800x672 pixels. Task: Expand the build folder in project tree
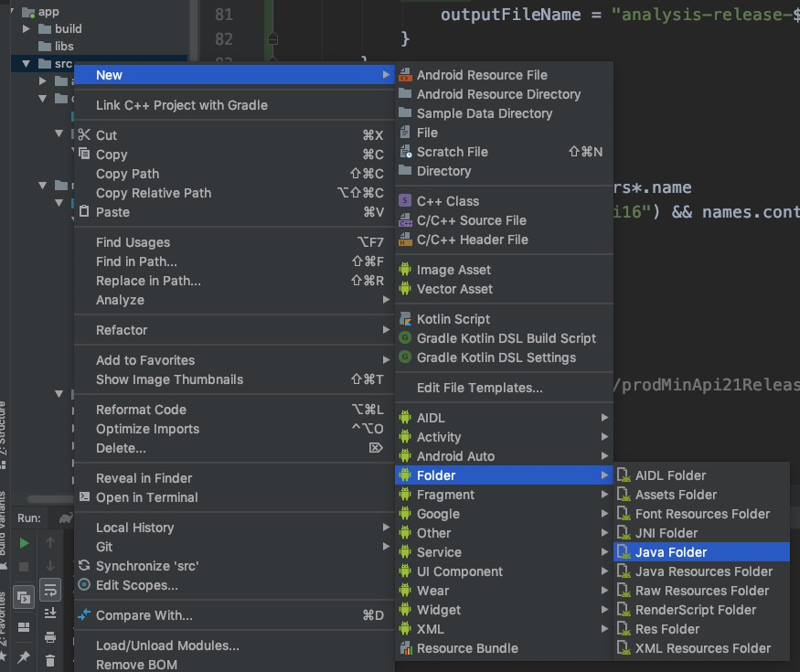click(x=26, y=29)
